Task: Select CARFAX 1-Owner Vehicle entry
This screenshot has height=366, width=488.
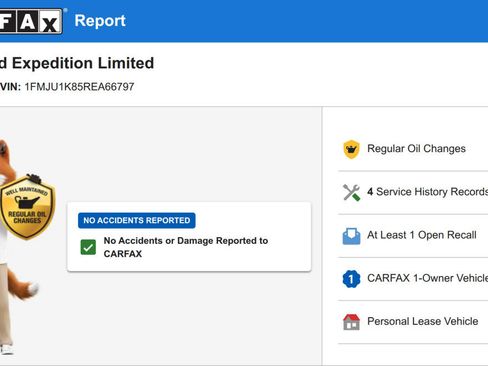Action: pyautogui.click(x=413, y=279)
